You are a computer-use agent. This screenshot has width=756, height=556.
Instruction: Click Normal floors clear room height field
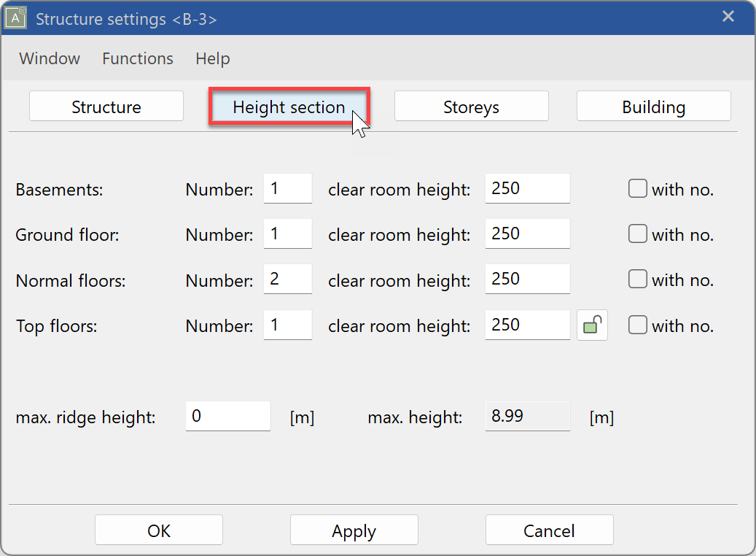[x=527, y=279]
